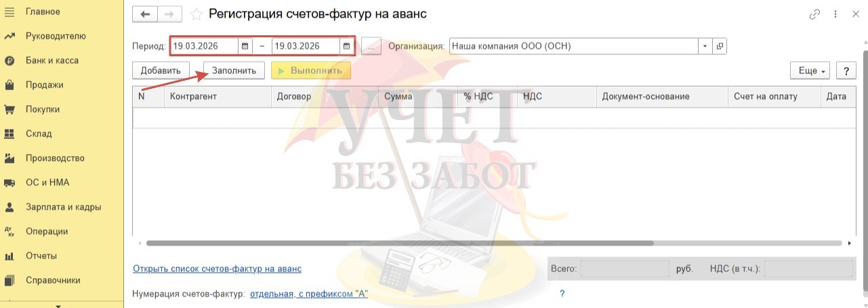Click the Покупки cart icon

[x=9, y=109]
